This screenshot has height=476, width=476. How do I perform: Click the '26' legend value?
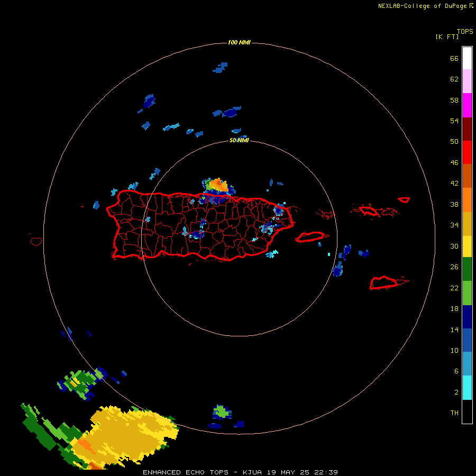click(x=454, y=267)
